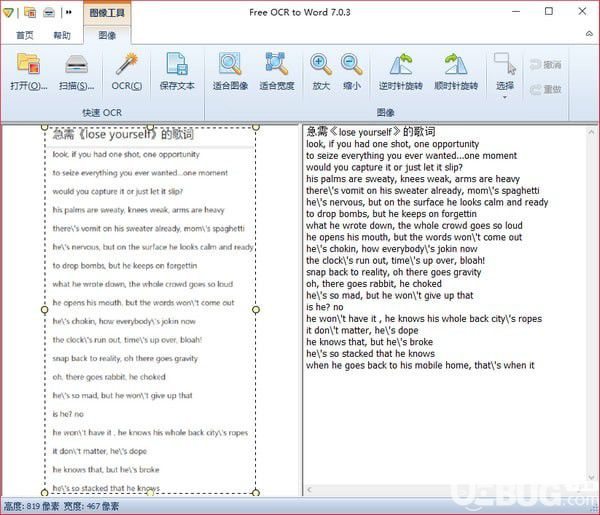Click the quick access open-image icon
The width and height of the screenshot is (600, 515).
pos(30,12)
